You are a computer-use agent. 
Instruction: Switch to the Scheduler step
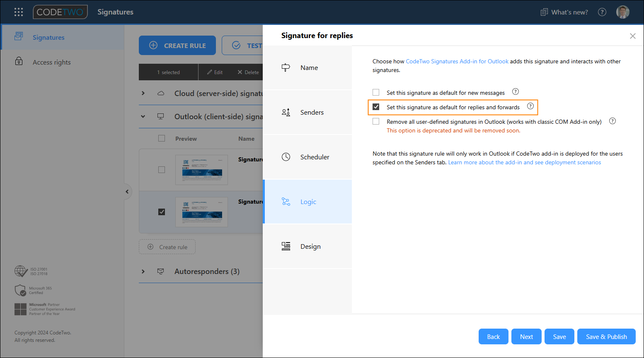coord(307,157)
